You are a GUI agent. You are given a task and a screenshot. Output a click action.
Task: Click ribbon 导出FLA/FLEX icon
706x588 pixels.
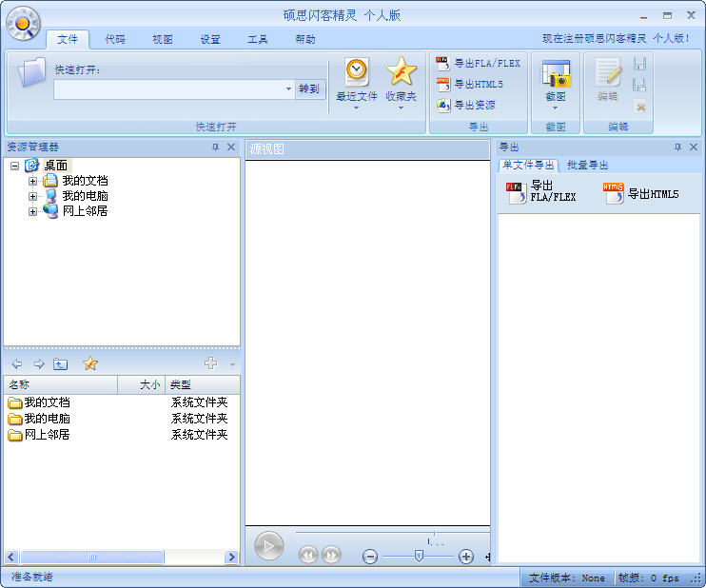click(x=442, y=63)
